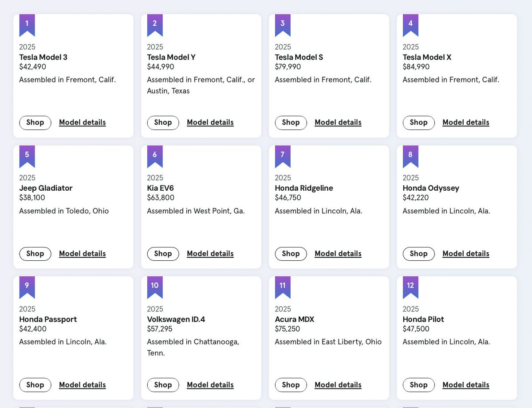Screen dimensions: 532x408
Task: Shop the Acura MDX
Action: (291, 385)
